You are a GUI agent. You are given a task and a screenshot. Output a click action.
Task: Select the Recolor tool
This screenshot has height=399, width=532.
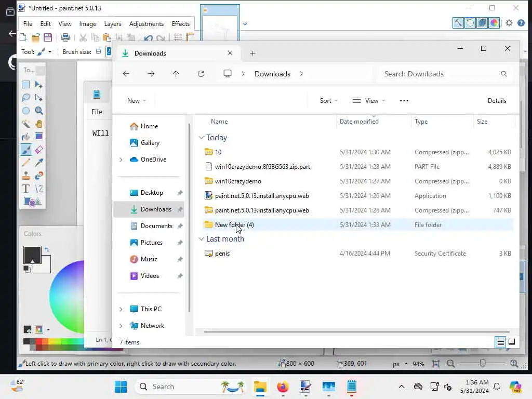pyautogui.click(x=38, y=176)
